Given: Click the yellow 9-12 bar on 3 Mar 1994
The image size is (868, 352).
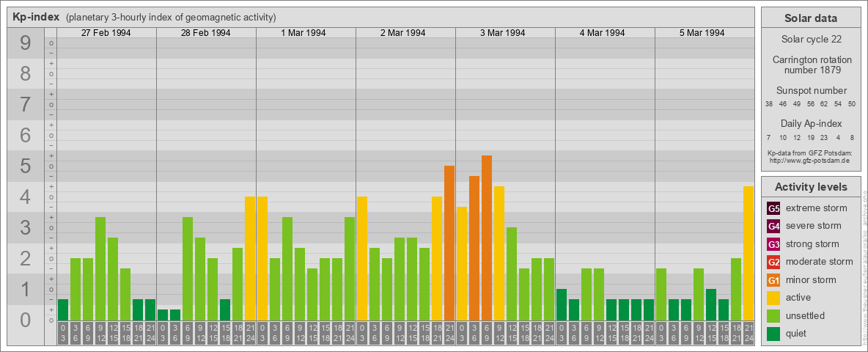Looking at the screenshot, I should pyautogui.click(x=499, y=254).
